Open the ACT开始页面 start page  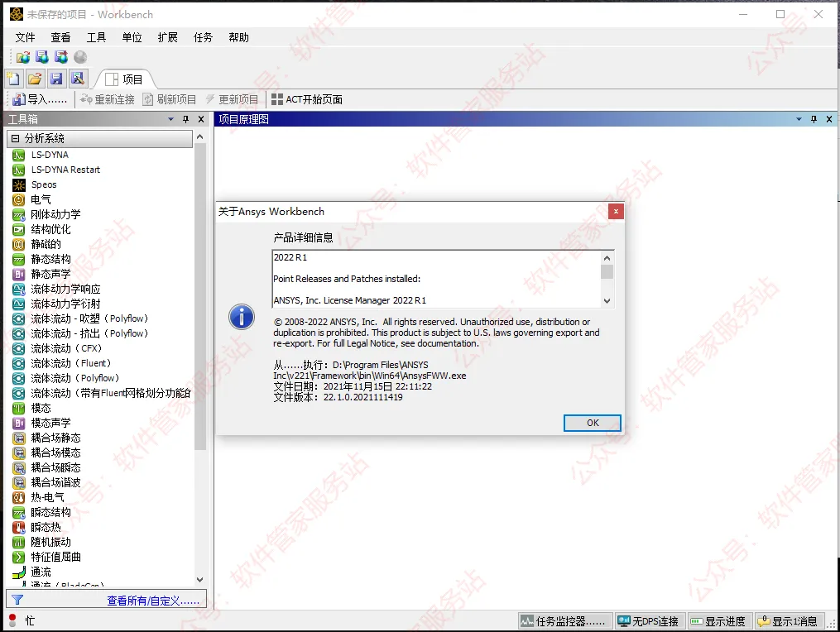coord(307,99)
